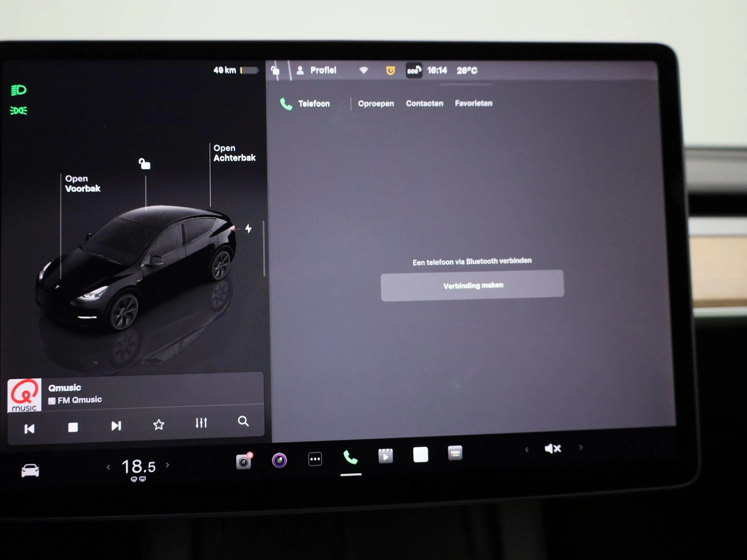Tap the battery level bar
747x560 pixels.
(249, 70)
